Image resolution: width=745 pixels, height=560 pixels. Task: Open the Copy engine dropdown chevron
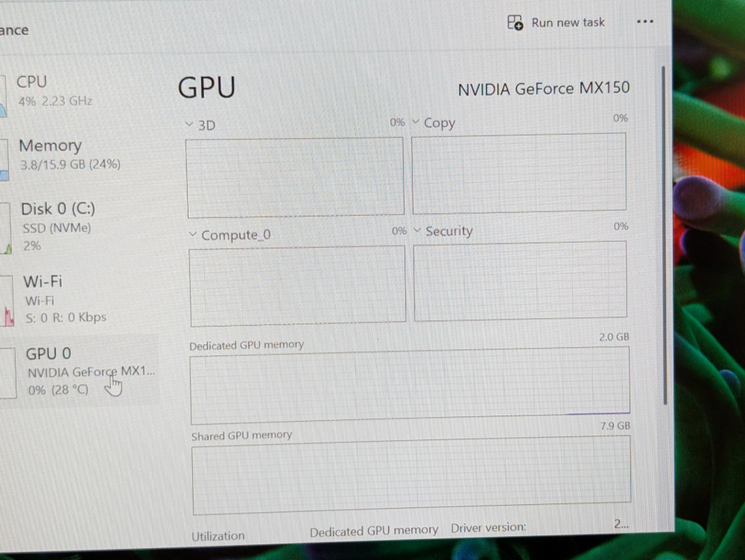pos(415,122)
